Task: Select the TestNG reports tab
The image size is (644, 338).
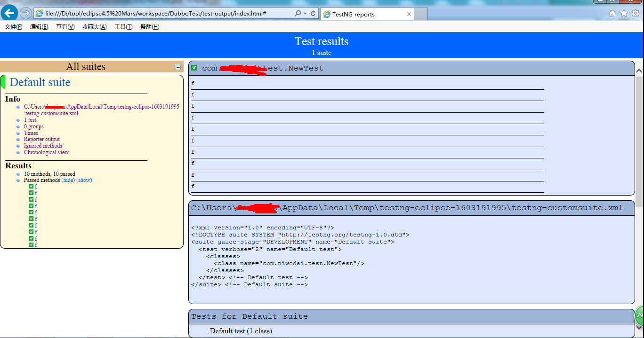Action: tap(367, 14)
